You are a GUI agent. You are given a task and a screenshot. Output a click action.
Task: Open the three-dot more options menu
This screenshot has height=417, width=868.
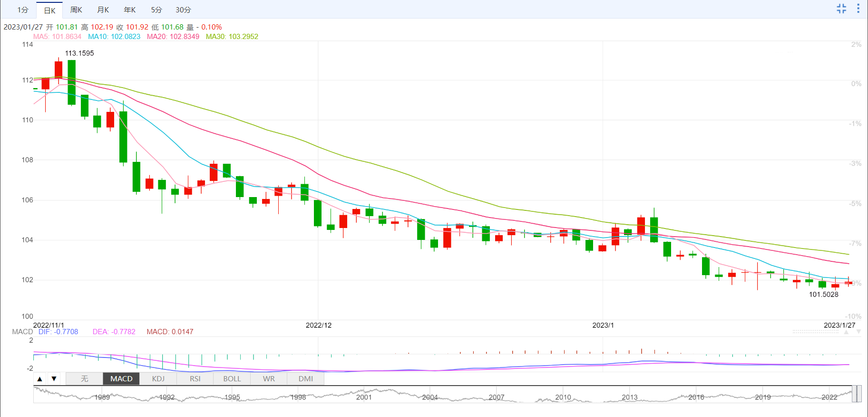click(858, 9)
